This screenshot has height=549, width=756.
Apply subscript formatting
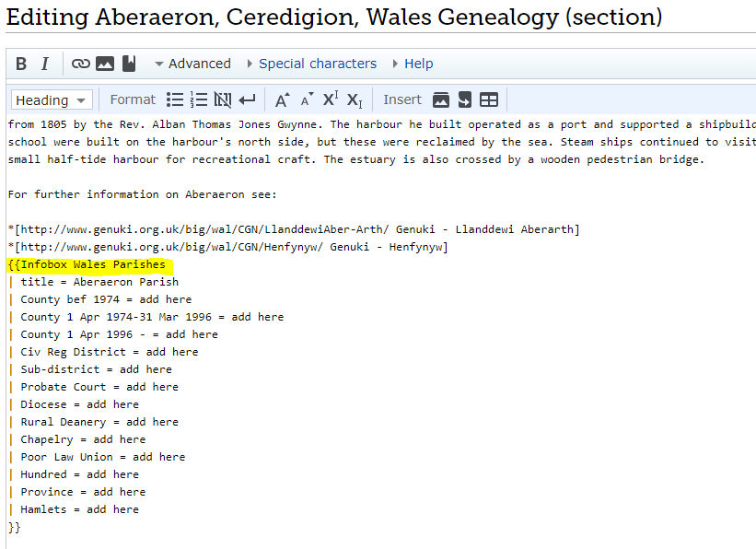pos(355,99)
